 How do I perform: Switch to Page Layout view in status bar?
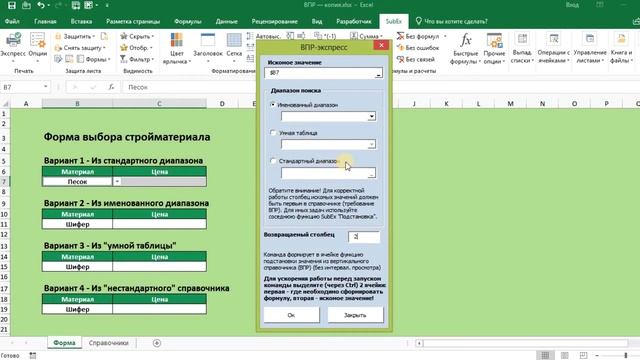click(564, 355)
